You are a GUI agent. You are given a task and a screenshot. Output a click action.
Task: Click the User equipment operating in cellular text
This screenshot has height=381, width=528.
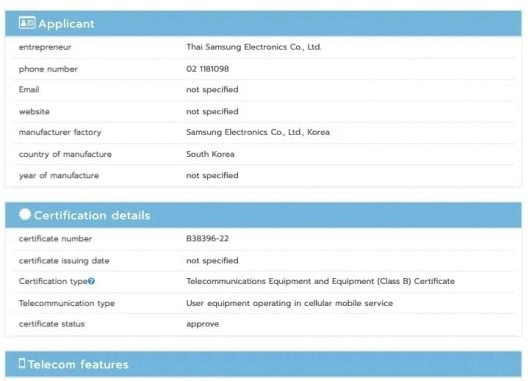290,303
